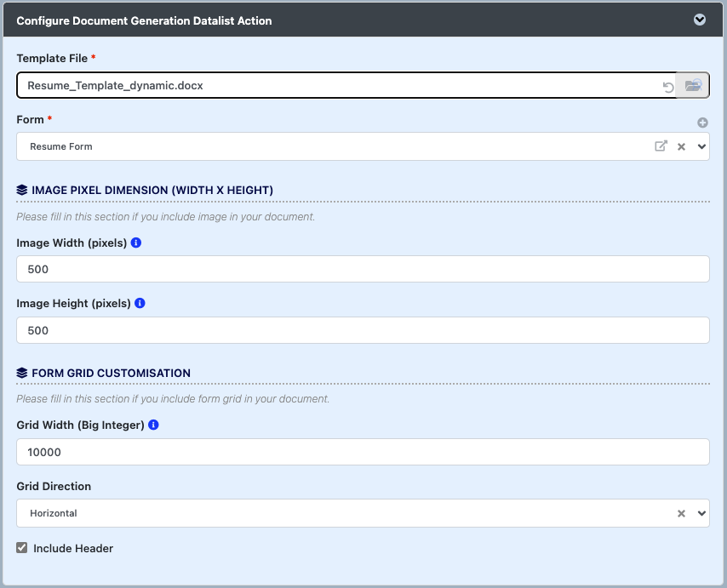Open the template file browse folder icon
Viewport: 727px width, 588px height.
click(693, 86)
